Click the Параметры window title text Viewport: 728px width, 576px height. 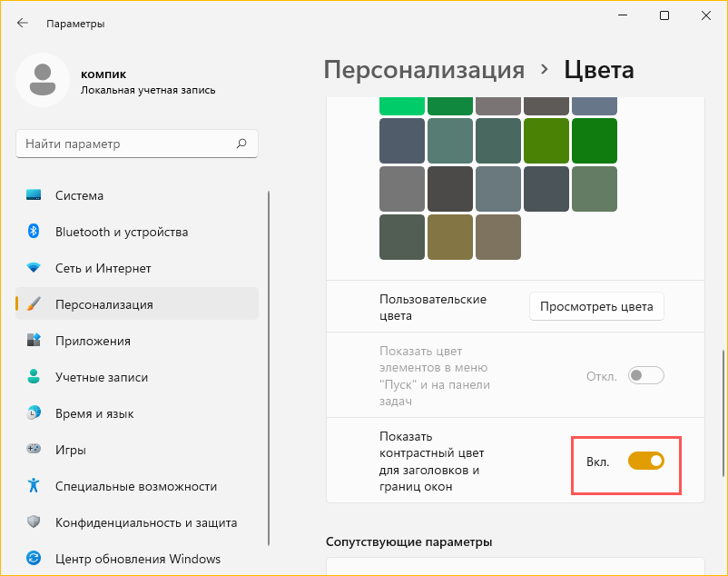75,24
